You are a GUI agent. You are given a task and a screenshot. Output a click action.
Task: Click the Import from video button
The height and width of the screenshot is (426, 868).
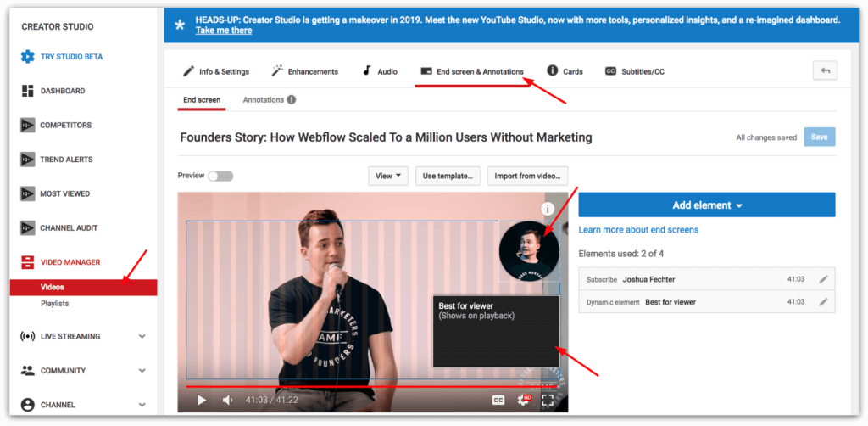pyautogui.click(x=527, y=176)
